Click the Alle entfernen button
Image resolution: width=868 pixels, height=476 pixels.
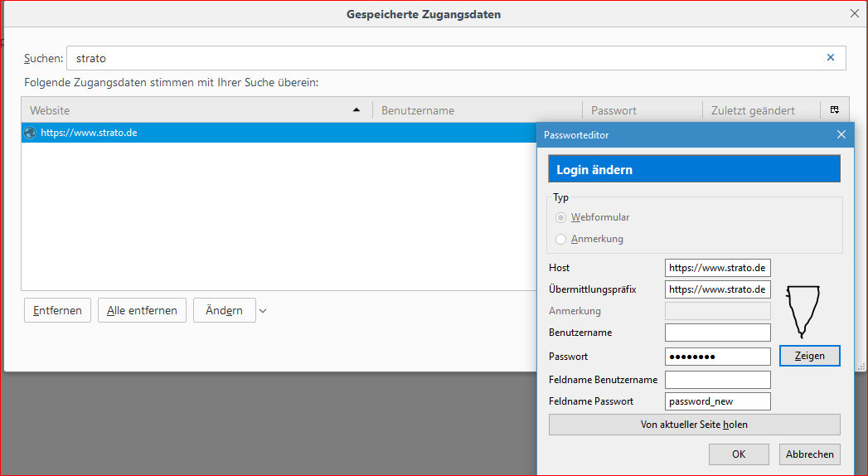point(143,310)
